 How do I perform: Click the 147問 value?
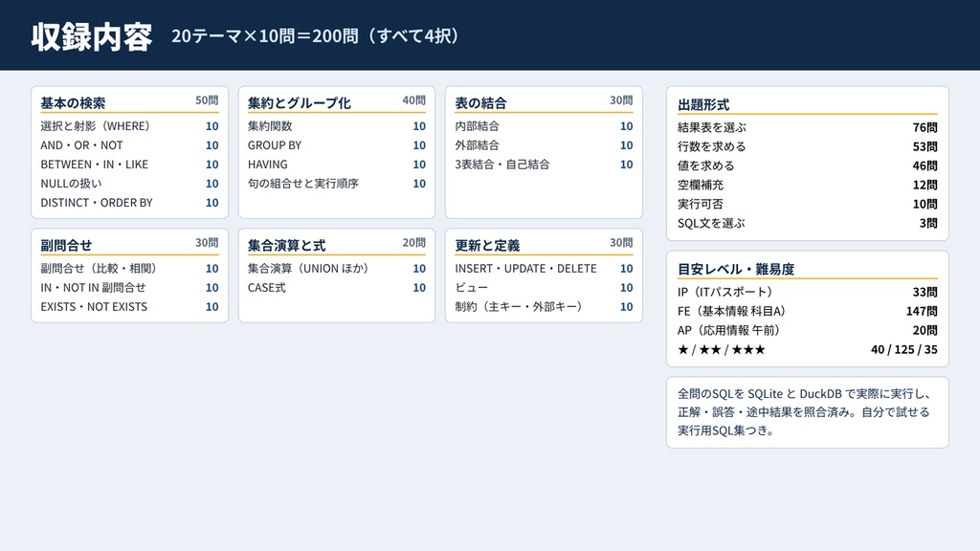pyautogui.click(x=922, y=311)
